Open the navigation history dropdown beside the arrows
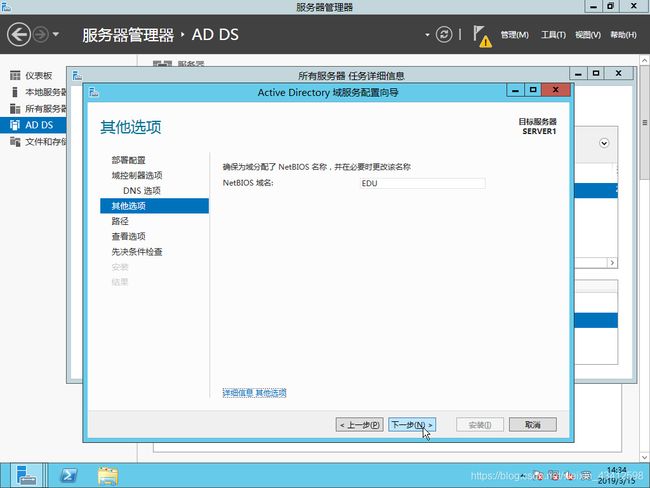Image resolution: width=650 pixels, height=488 pixels. 56,34
